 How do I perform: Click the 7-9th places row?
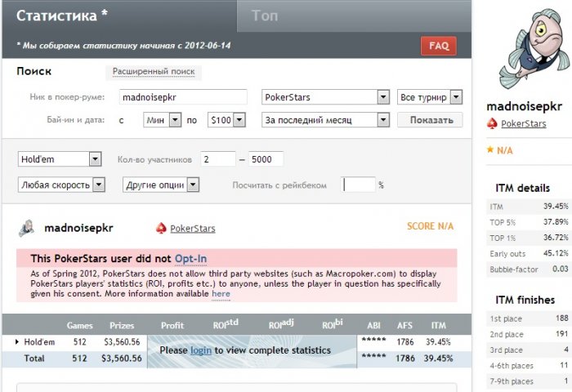(x=529, y=381)
